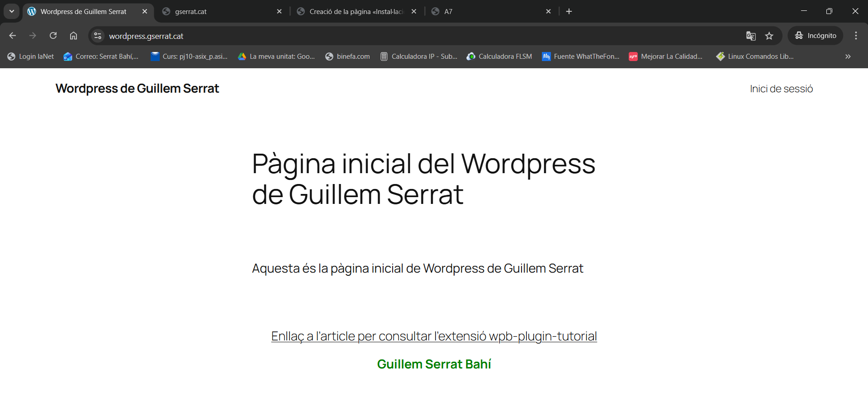
Task: Open a new tab with plus button
Action: tap(569, 11)
